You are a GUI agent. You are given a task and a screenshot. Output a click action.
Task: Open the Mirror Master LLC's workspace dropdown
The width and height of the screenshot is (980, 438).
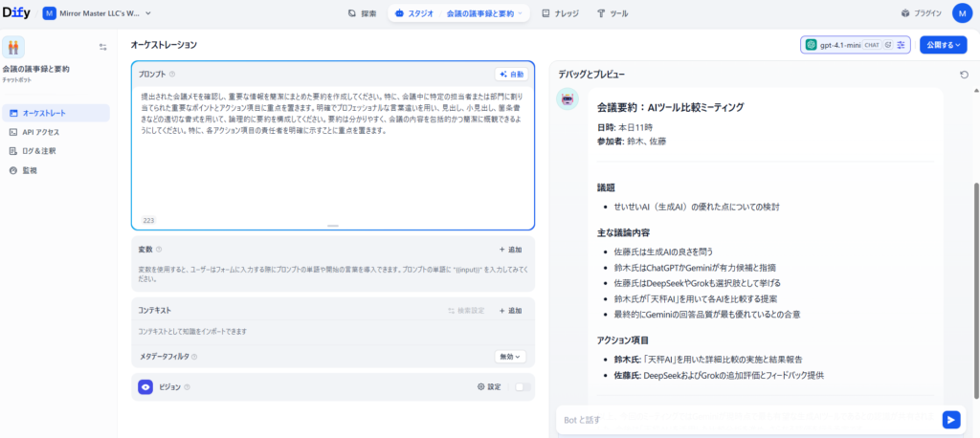pos(97,13)
